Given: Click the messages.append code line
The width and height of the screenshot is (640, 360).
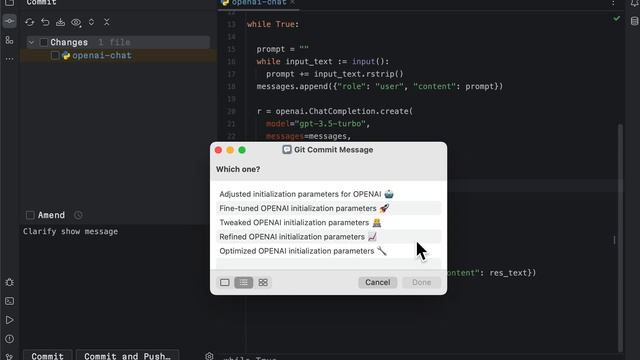Looking at the screenshot, I should [x=380, y=87].
